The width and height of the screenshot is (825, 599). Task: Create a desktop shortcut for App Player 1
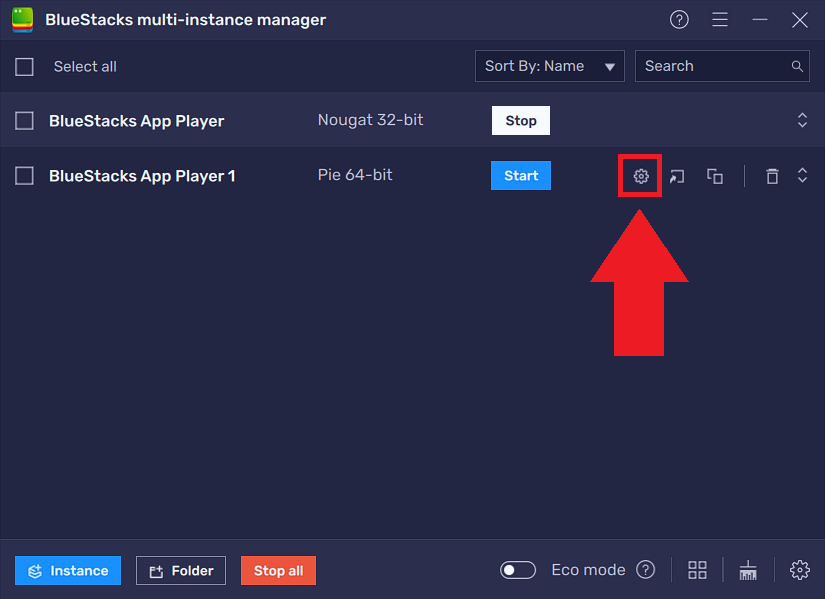(x=677, y=175)
